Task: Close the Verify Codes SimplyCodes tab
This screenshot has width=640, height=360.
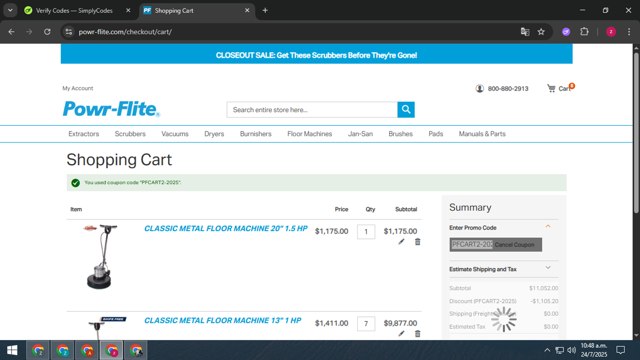Action: click(128, 11)
